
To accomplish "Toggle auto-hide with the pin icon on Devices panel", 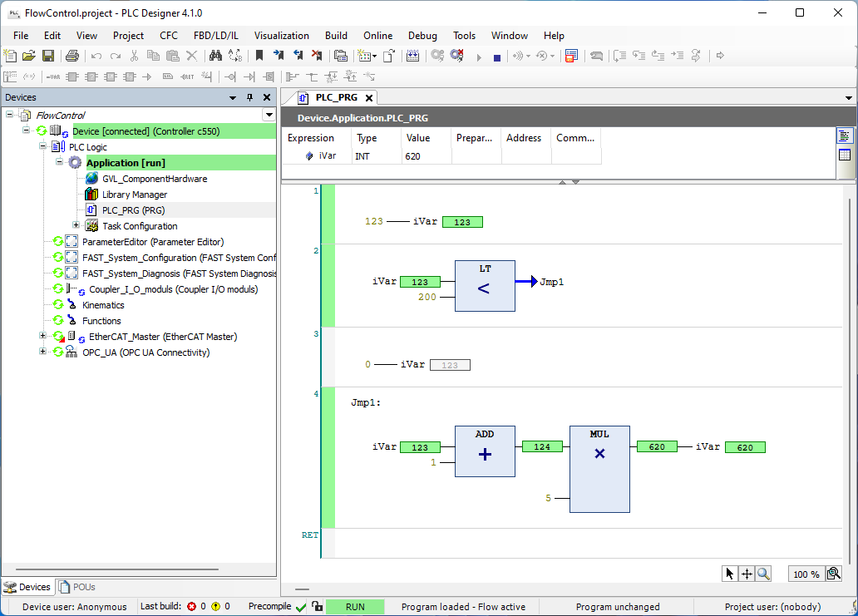I will click(x=249, y=96).
